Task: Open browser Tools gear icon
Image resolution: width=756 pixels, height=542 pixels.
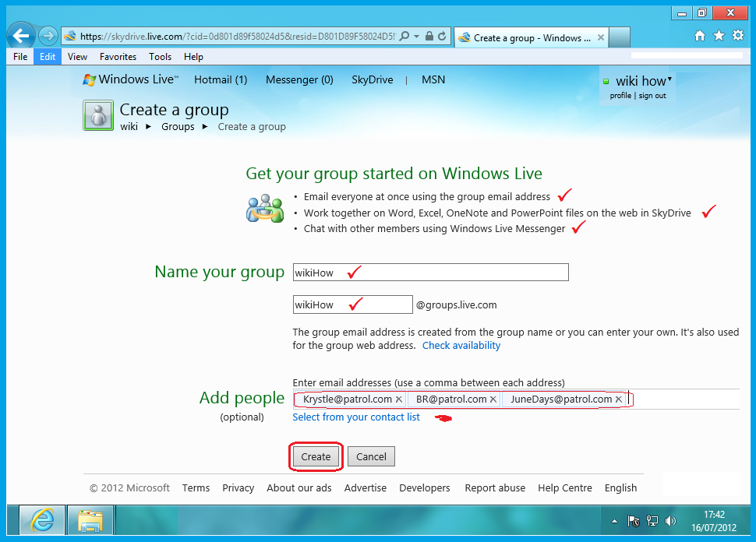Action: pos(738,36)
